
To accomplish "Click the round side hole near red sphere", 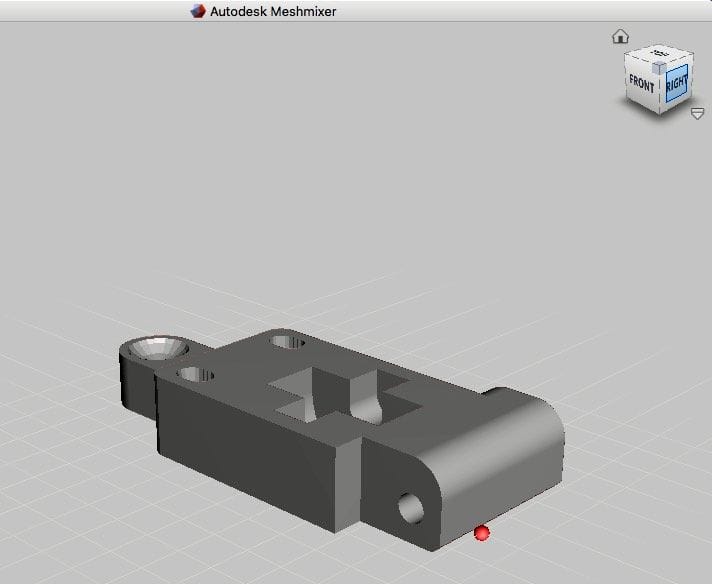I will click(411, 507).
